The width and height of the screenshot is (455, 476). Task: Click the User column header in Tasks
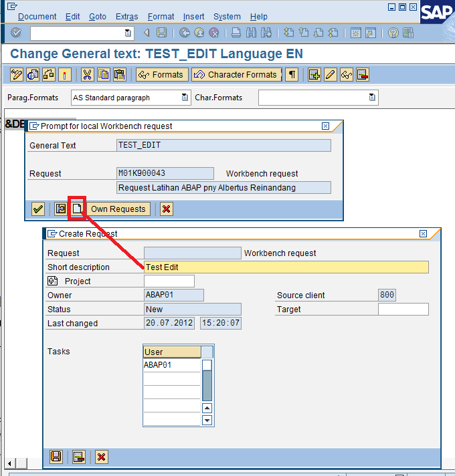point(172,352)
